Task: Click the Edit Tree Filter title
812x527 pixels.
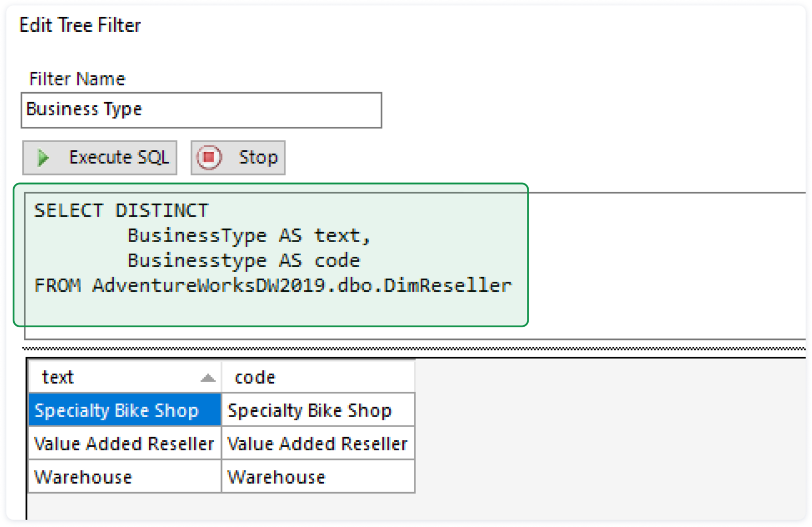Action: tap(80, 25)
